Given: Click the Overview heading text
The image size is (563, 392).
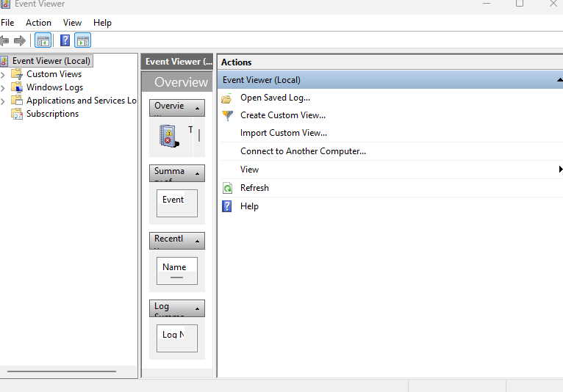Looking at the screenshot, I should click(182, 82).
